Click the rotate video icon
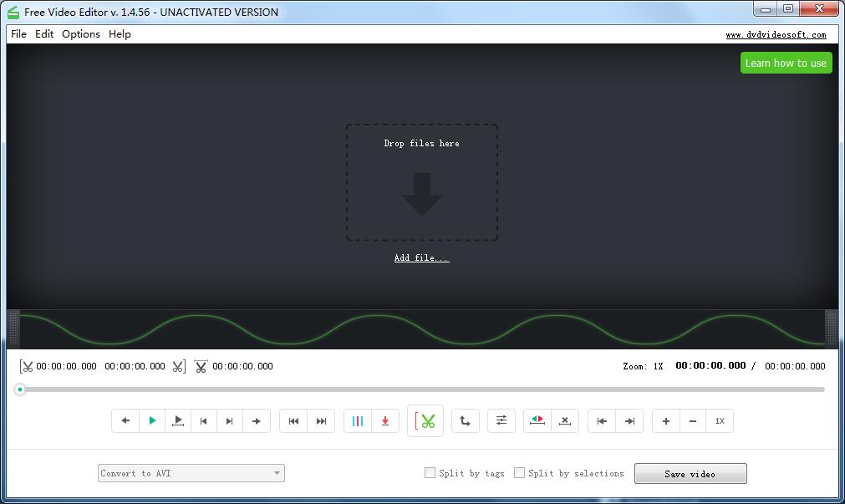 coord(466,420)
